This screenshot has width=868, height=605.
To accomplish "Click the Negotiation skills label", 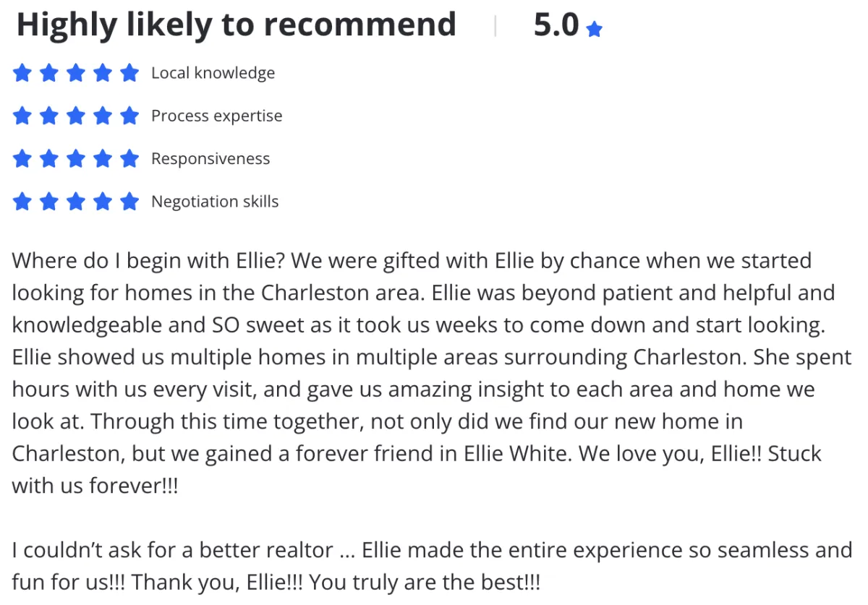I will coord(214,201).
